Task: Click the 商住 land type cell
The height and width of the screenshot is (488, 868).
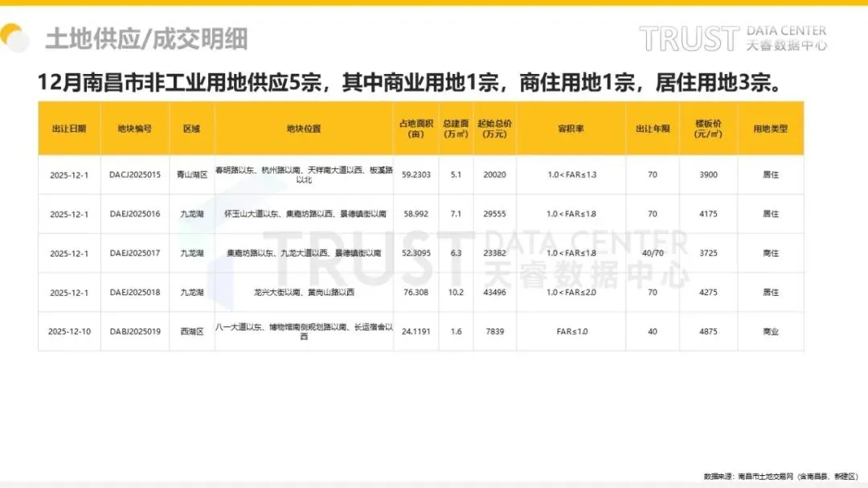Action: pyautogui.click(x=771, y=253)
